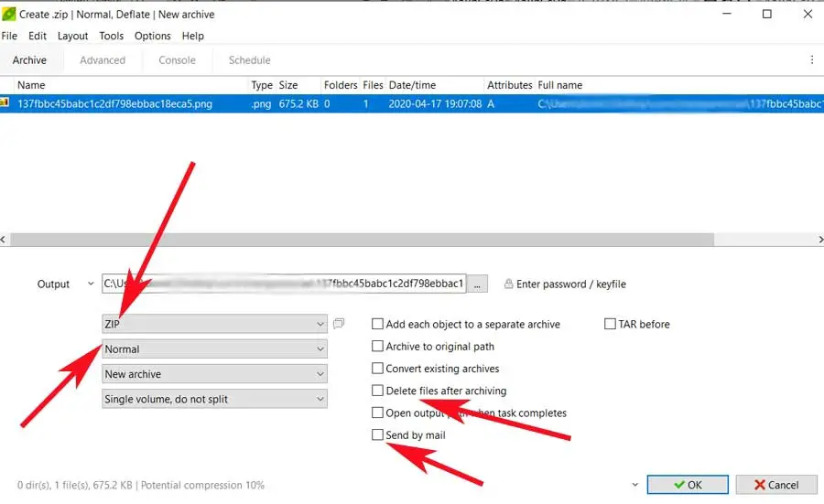Viewport: 824px width, 504px height.
Task: Click the Output label
Action: tap(53, 284)
